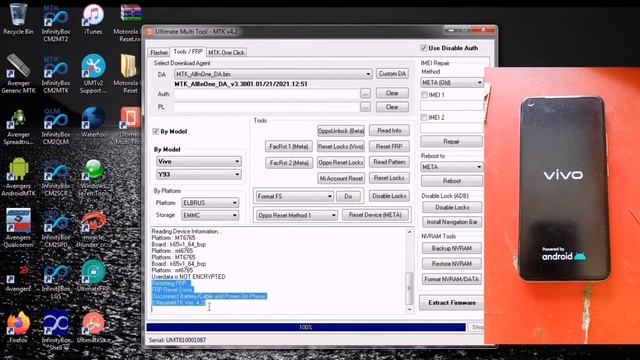Launch Avenger Generic MTK shortcut

coord(18,74)
